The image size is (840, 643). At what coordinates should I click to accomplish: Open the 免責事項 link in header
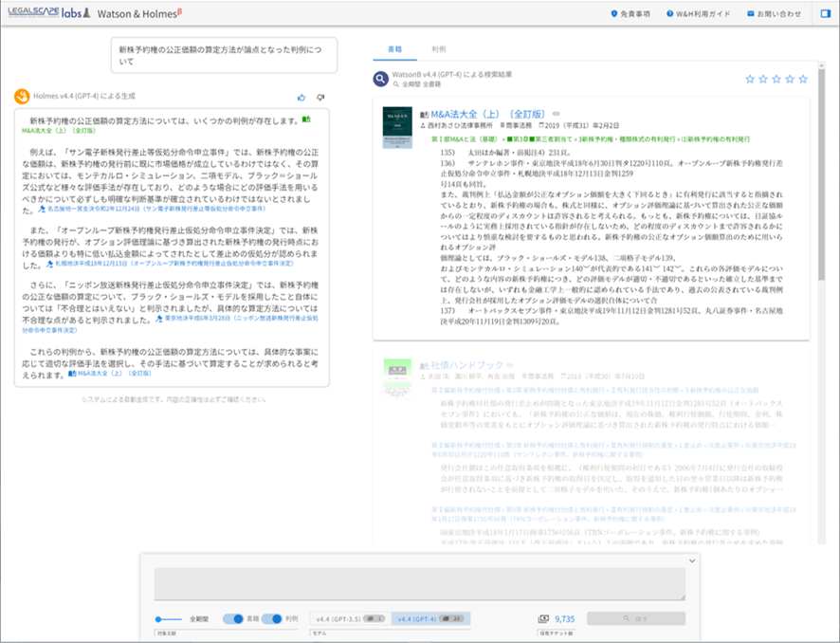[630, 14]
